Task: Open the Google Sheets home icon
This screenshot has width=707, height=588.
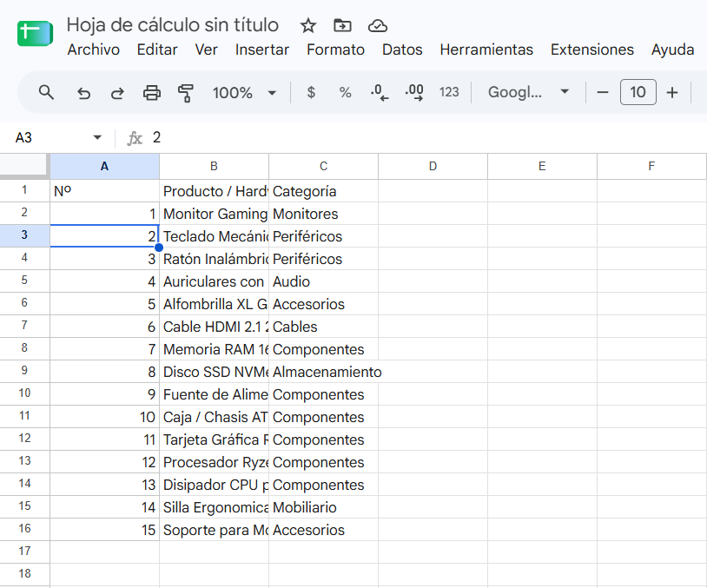Action: [x=35, y=33]
